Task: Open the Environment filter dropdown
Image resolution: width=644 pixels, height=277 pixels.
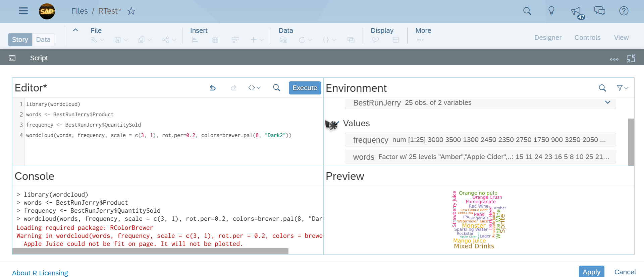Action: 623,88
